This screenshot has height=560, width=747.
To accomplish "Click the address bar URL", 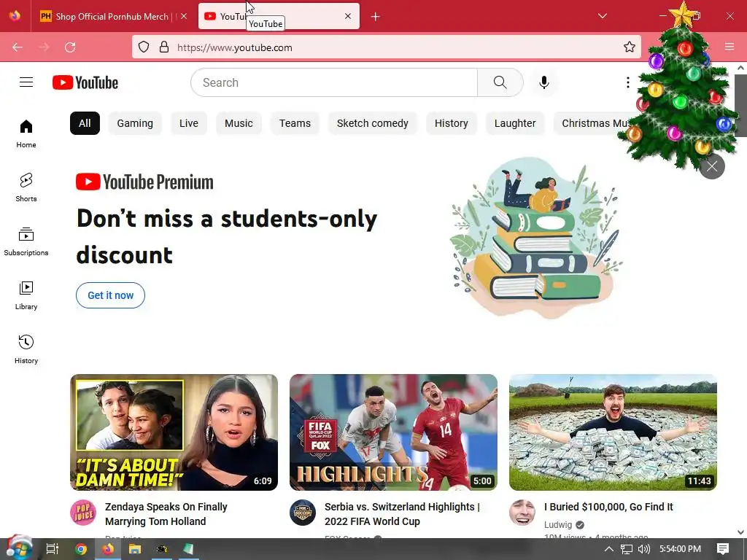I will tap(235, 47).
